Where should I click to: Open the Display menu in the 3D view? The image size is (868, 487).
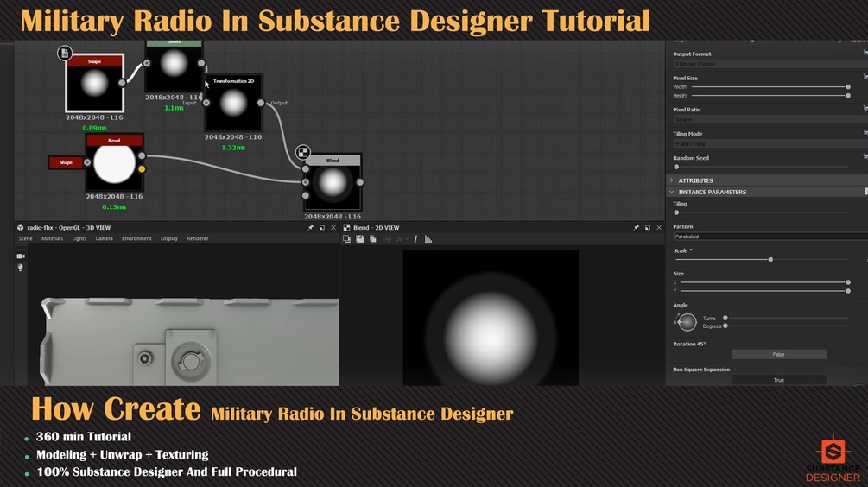click(x=169, y=238)
